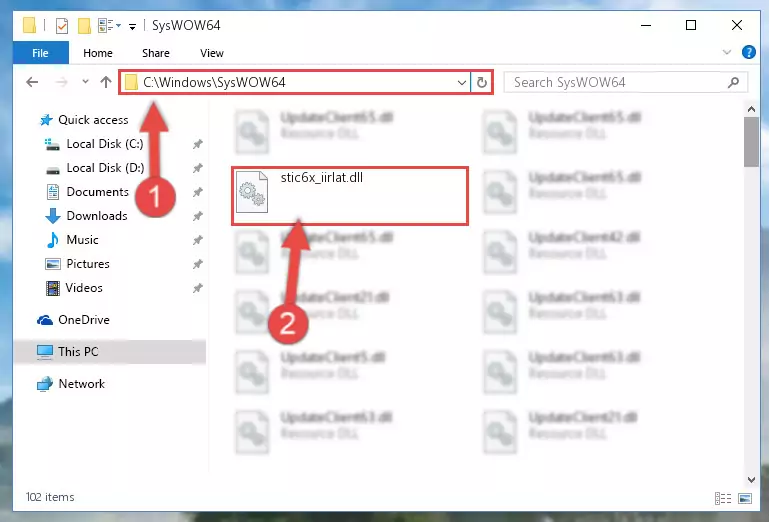Select OneDrive in the navigation pane
Screen dimensions: 769x522
84,320
